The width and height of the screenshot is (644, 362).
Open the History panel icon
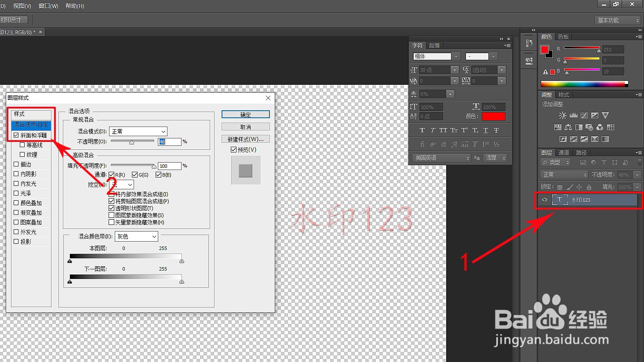[x=529, y=43]
